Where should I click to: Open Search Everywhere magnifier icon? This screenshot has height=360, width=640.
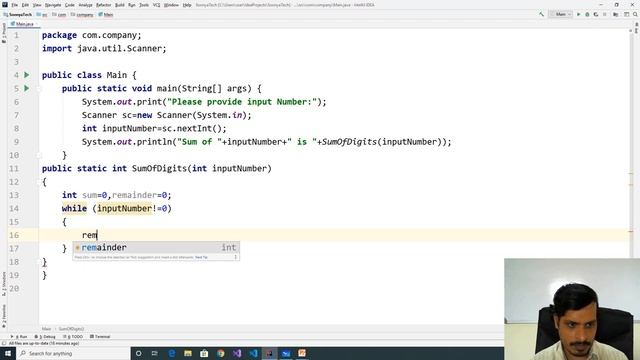click(x=635, y=14)
